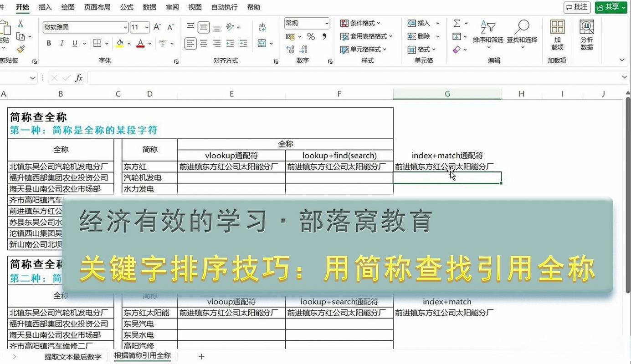Click the text orientation icon
The height and width of the screenshot is (364, 631).
[231, 27]
